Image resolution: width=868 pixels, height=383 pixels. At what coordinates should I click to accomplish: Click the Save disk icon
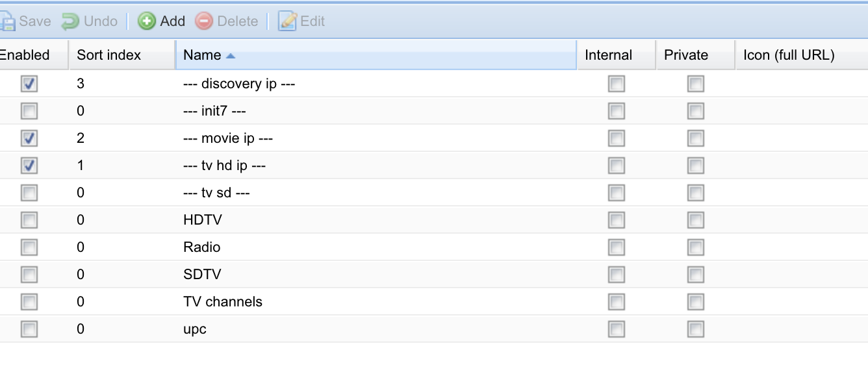(7, 21)
